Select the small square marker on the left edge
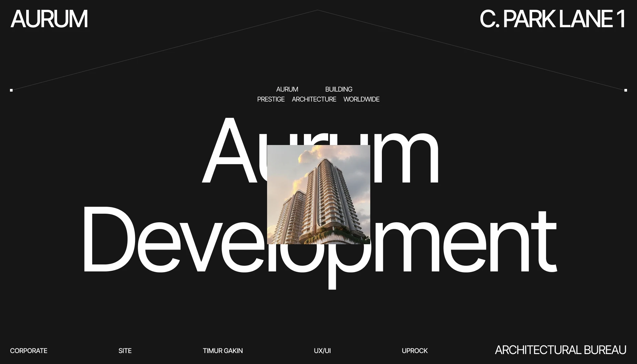 click(12, 90)
